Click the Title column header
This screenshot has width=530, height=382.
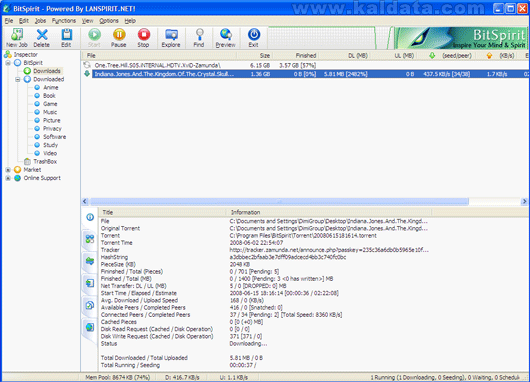point(162,212)
